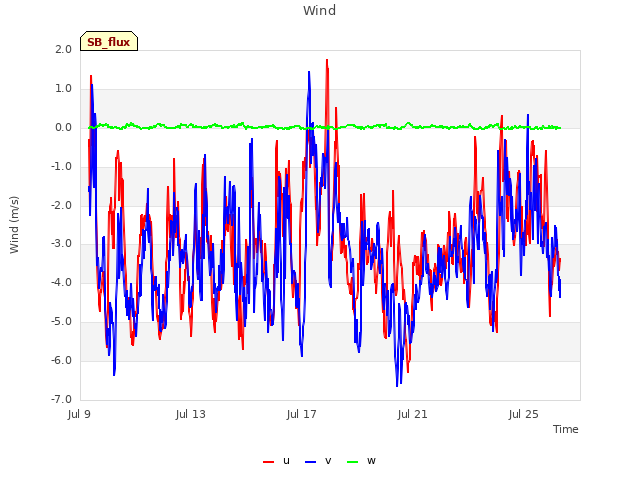Click the -1.0 y-axis tick value
Viewport: 640px width, 480px height.
click(x=61, y=167)
